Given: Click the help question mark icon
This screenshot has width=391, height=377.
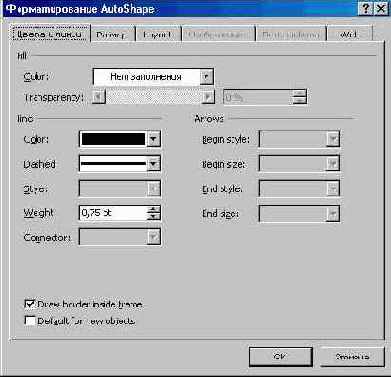Looking at the screenshot, I should (365, 8).
